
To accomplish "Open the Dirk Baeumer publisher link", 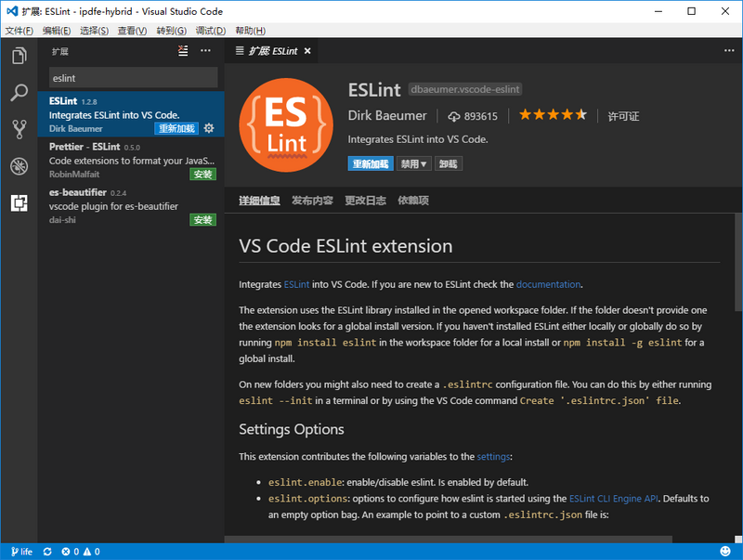I will coord(387,115).
